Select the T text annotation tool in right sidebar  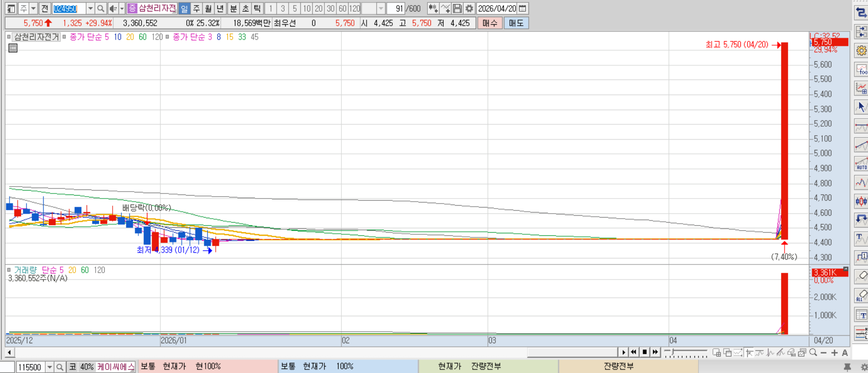pyautogui.click(x=861, y=238)
